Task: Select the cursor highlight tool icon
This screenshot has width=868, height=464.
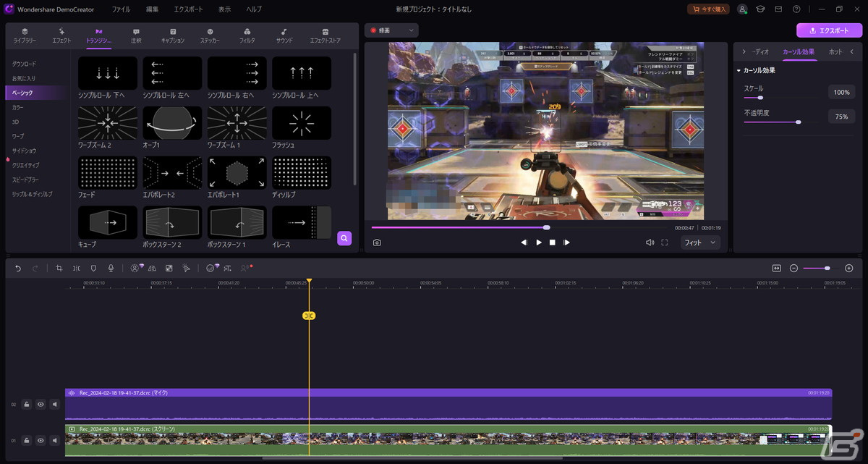Action: tap(186, 268)
